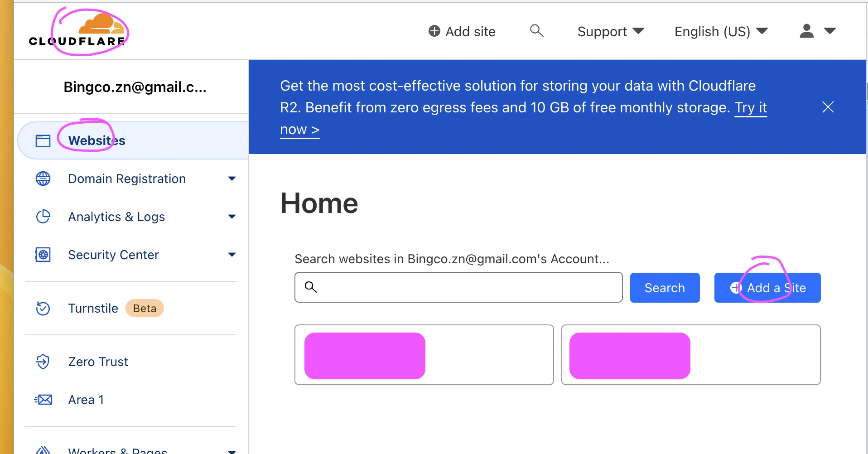
Task: Click the Domain Registration globe icon
Action: pos(43,179)
